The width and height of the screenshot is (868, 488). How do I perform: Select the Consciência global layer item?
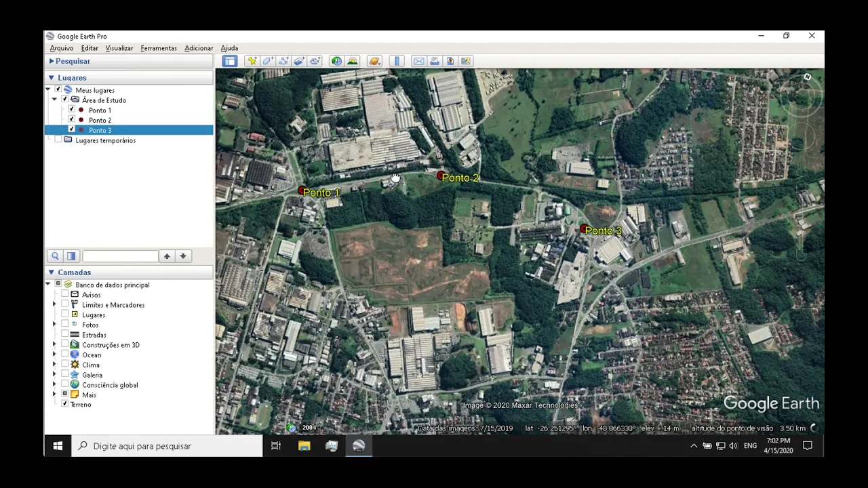click(110, 385)
